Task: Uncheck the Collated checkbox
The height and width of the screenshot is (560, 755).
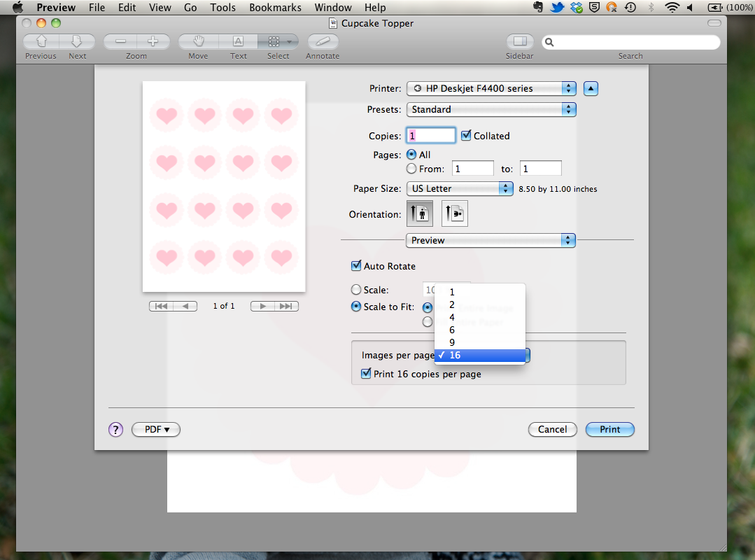Action: tap(467, 136)
